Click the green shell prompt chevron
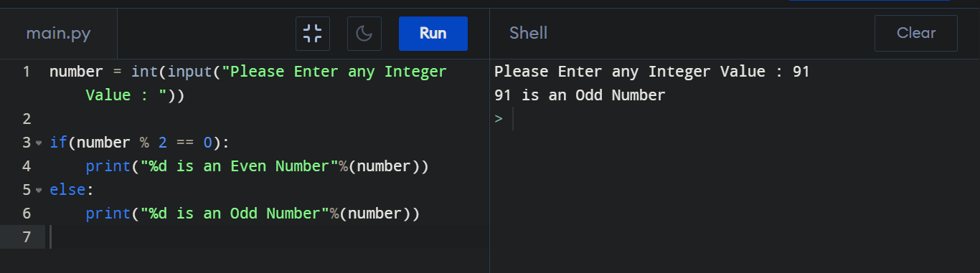 [x=499, y=119]
